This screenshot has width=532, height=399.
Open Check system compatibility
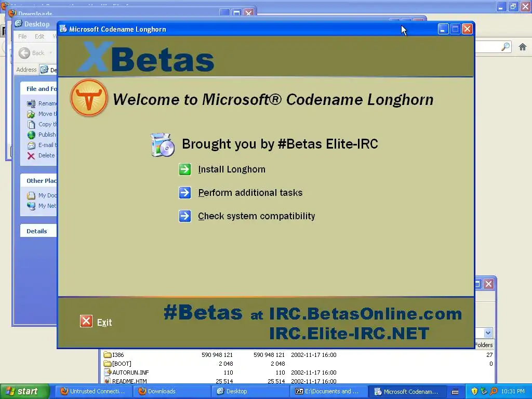click(x=257, y=216)
